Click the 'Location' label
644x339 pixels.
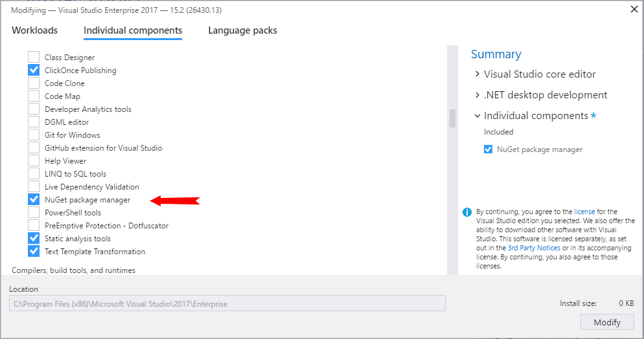(23, 289)
